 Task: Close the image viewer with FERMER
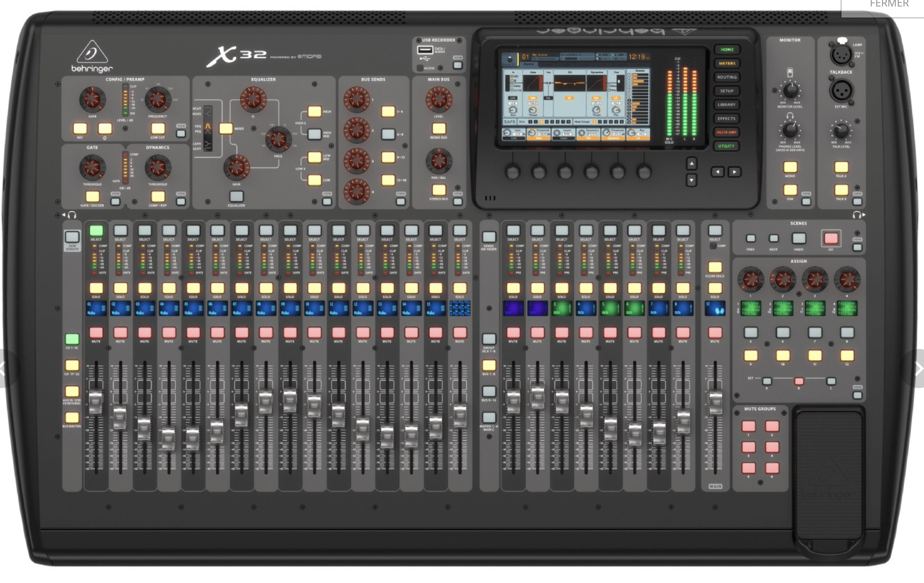(889, 4)
